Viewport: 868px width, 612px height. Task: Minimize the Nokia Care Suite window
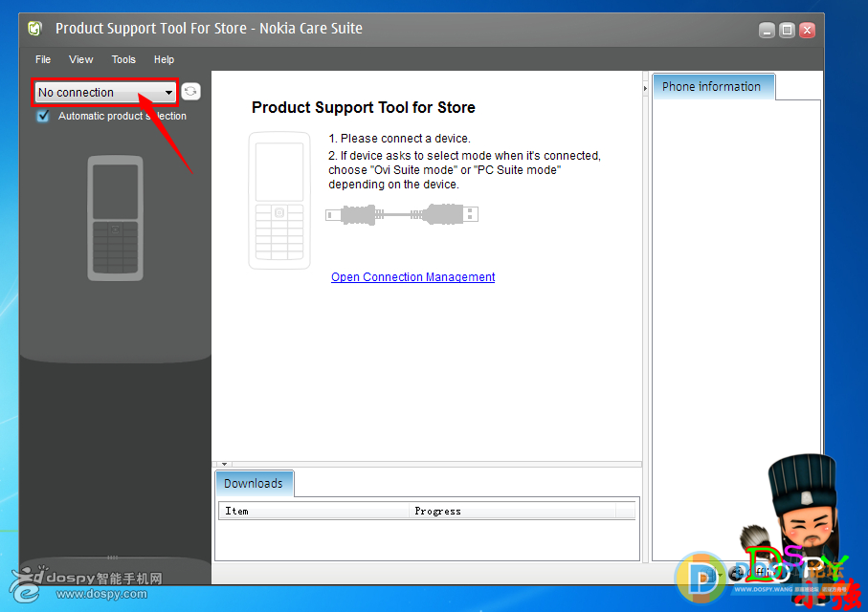click(767, 30)
